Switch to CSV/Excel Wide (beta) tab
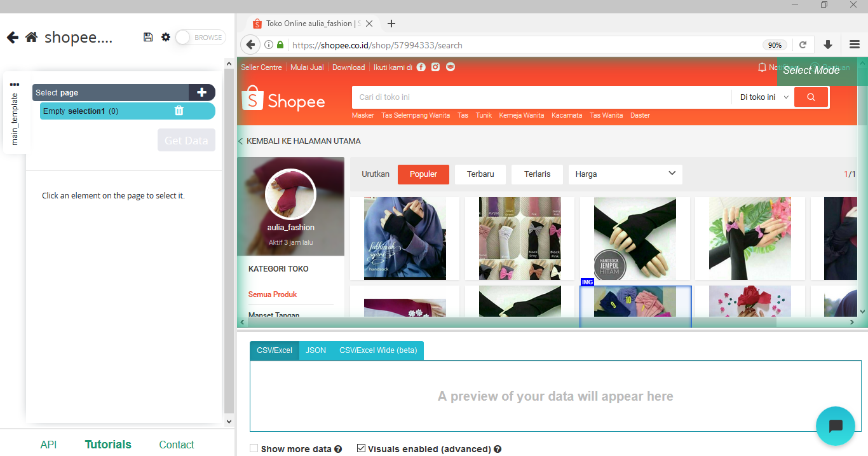Viewport: 868px width, 456px height. click(x=378, y=350)
